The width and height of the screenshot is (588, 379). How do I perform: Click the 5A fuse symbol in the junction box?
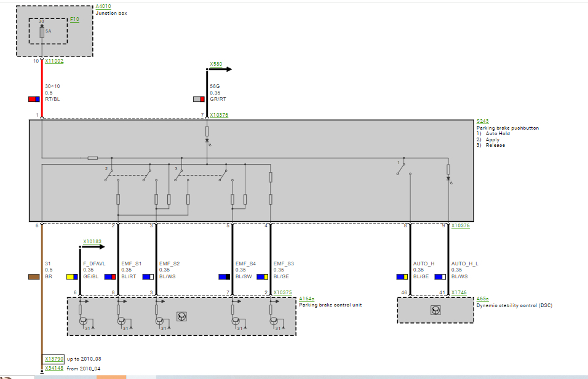[x=42, y=33]
